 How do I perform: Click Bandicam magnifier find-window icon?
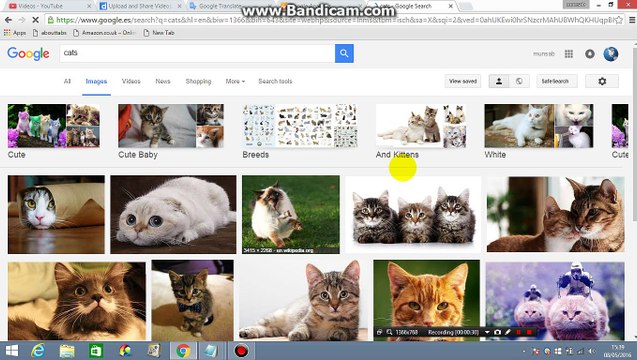(x=389, y=332)
